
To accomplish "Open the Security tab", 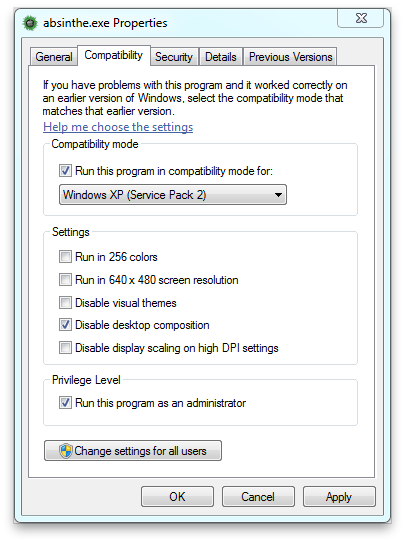I will pos(174,57).
